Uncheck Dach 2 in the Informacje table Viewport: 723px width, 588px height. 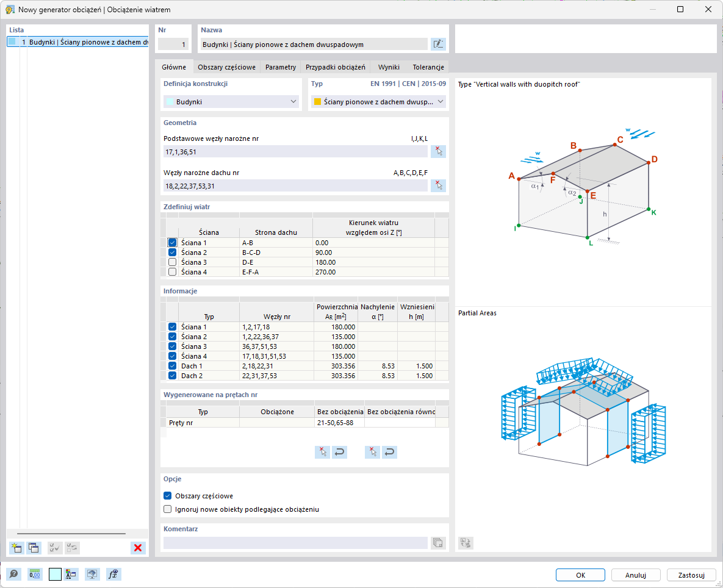tap(173, 376)
